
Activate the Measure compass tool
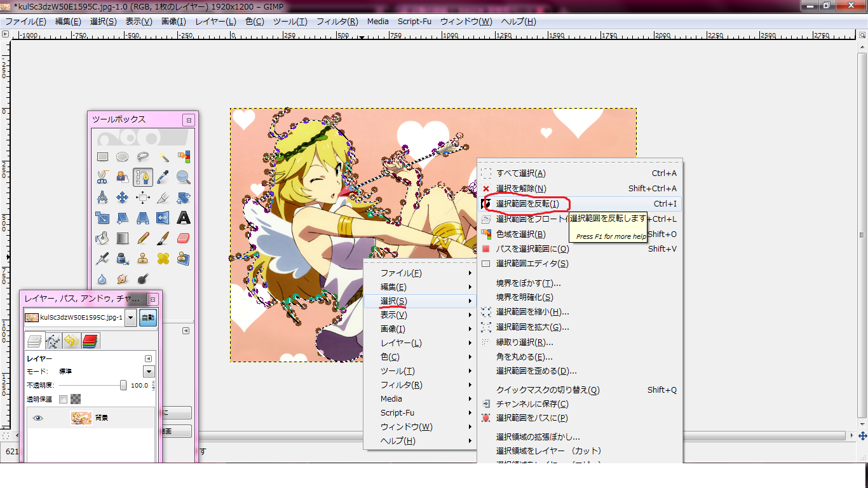click(x=102, y=197)
